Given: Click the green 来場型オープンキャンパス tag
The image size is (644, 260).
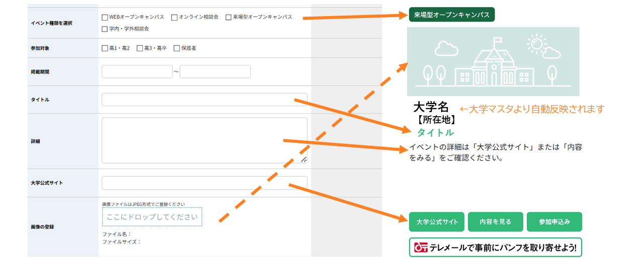Looking at the screenshot, I should pyautogui.click(x=452, y=15).
